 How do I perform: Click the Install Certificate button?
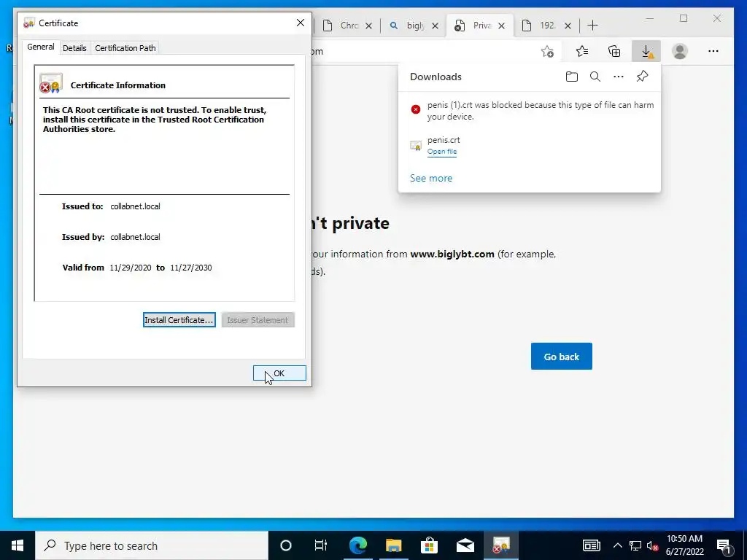pyautogui.click(x=179, y=320)
